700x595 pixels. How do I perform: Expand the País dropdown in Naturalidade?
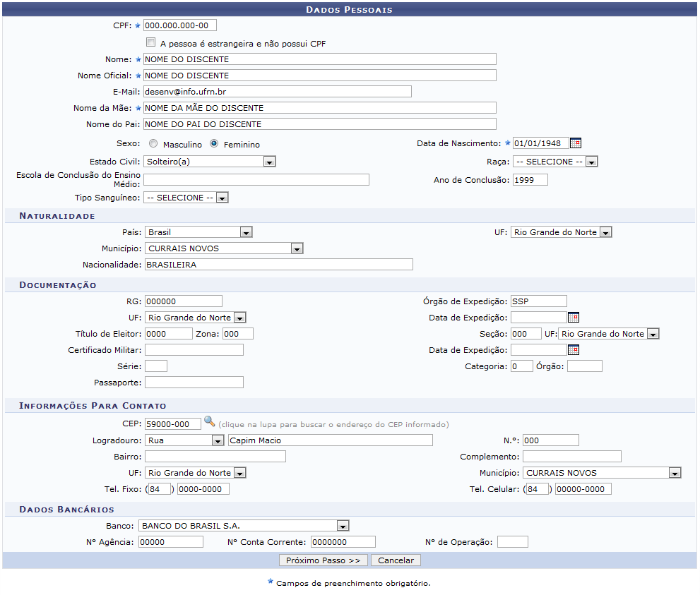pyautogui.click(x=245, y=232)
